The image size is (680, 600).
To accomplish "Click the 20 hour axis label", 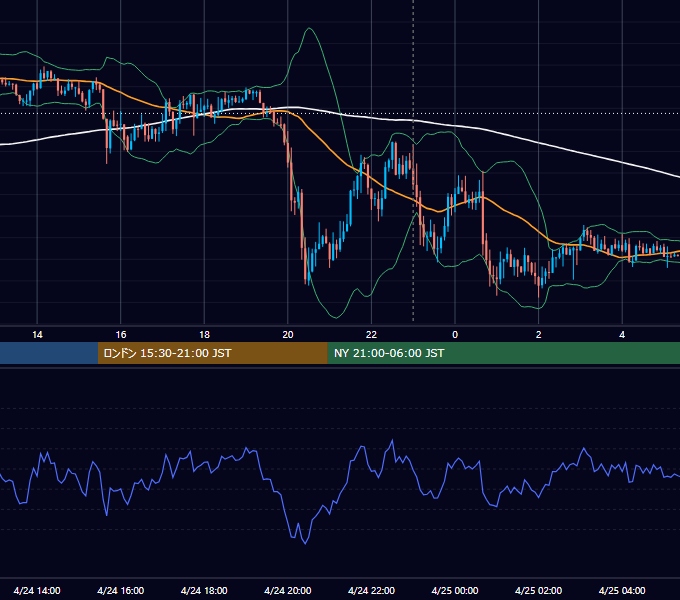I will 288,335.
